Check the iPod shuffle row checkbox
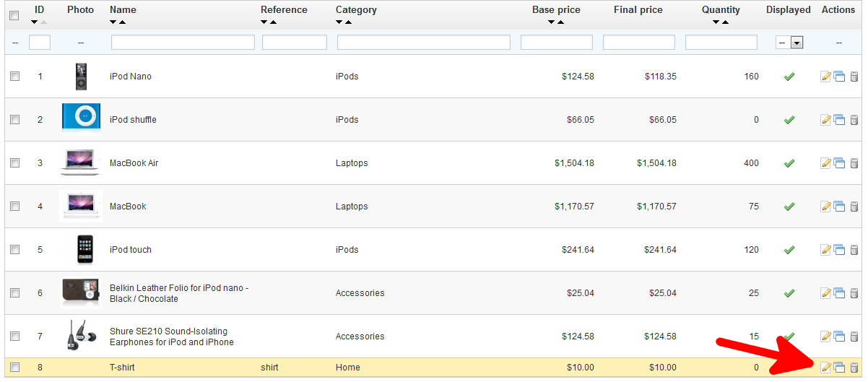 click(x=14, y=120)
